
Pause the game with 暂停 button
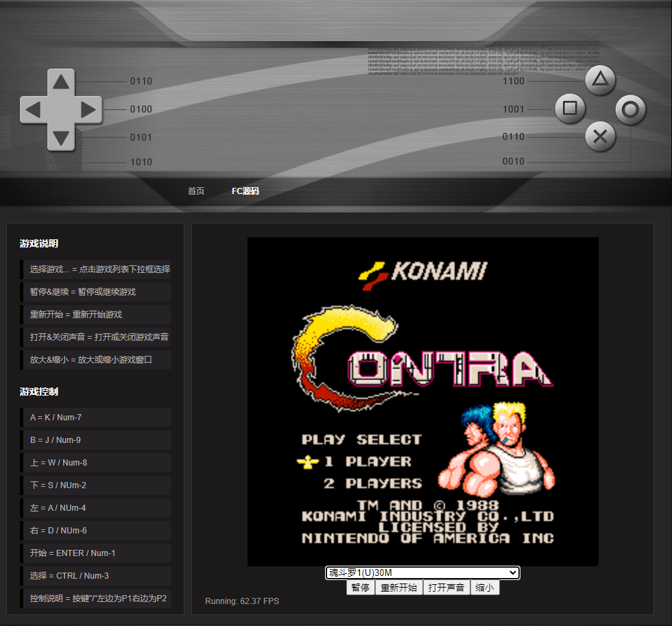360,588
